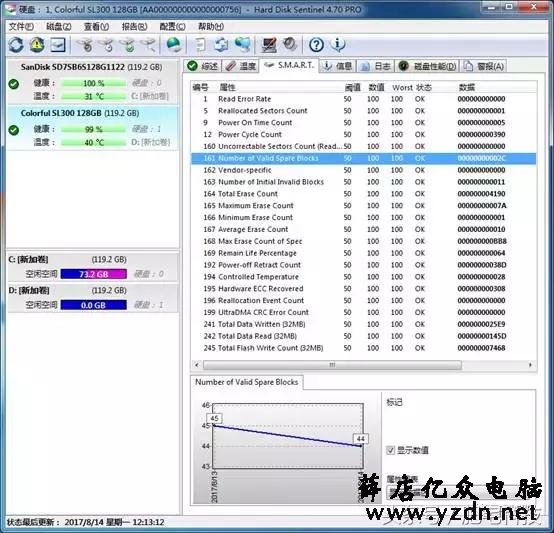Image resolution: width=554 pixels, height=533 pixels.
Task: Select the Reallocated Sectors Count row
Action: pos(364,111)
